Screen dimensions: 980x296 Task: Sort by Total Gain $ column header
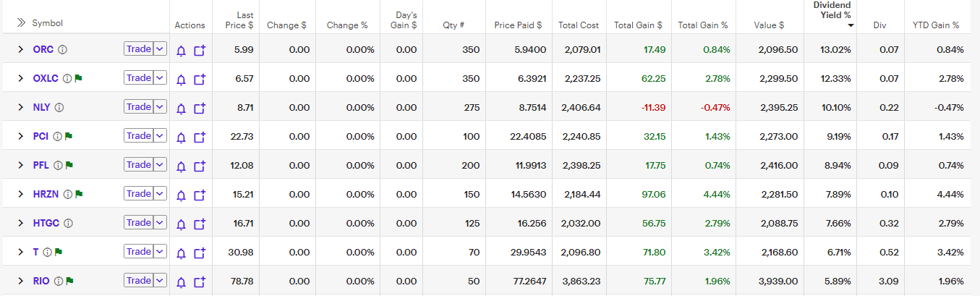click(x=638, y=25)
